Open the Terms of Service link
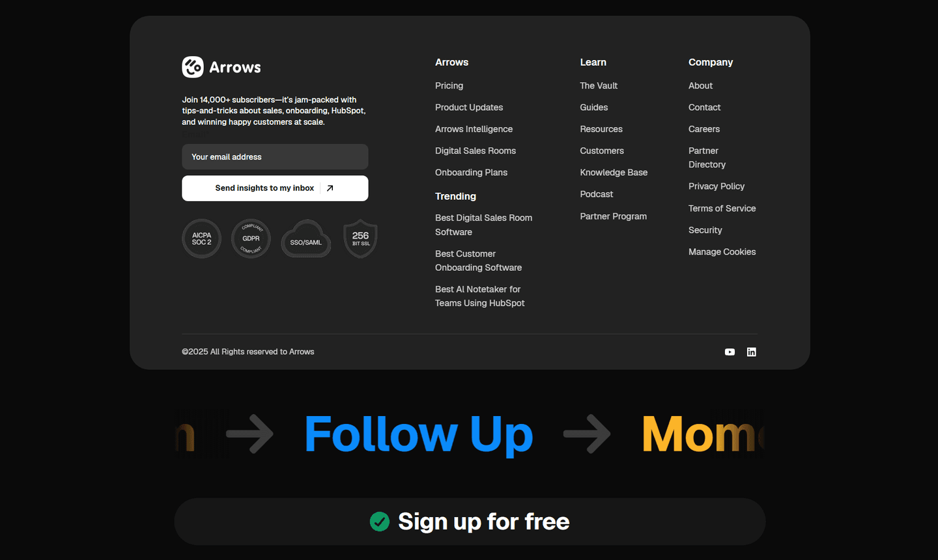This screenshot has width=938, height=560. (x=722, y=208)
